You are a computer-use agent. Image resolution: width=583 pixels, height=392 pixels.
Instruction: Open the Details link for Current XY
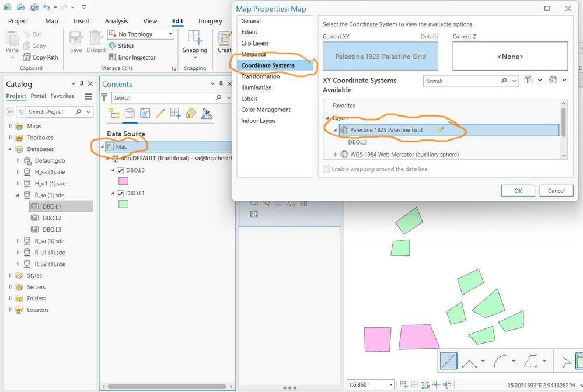pos(430,36)
